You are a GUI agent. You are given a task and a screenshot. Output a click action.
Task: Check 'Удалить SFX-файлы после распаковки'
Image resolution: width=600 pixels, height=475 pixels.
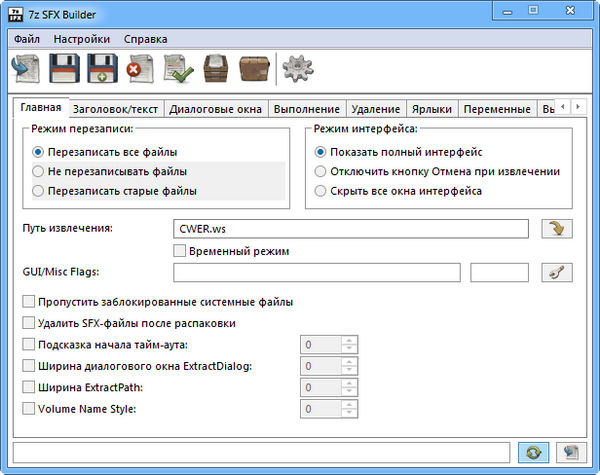[x=28, y=323]
